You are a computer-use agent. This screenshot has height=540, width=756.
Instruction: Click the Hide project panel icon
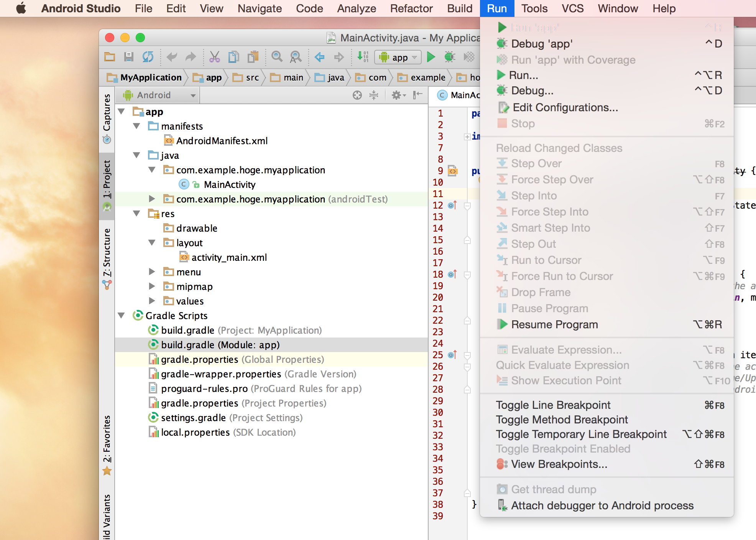[417, 95]
